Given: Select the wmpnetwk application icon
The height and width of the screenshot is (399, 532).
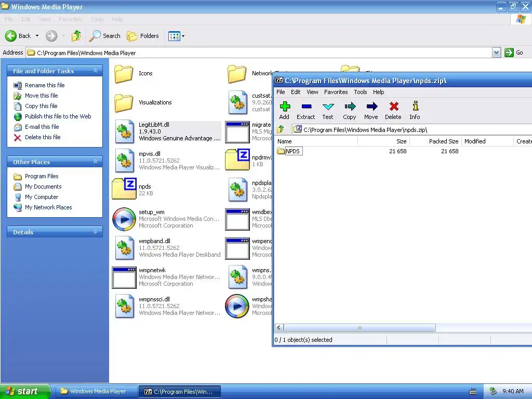Looking at the screenshot, I should pyautogui.click(x=124, y=277).
